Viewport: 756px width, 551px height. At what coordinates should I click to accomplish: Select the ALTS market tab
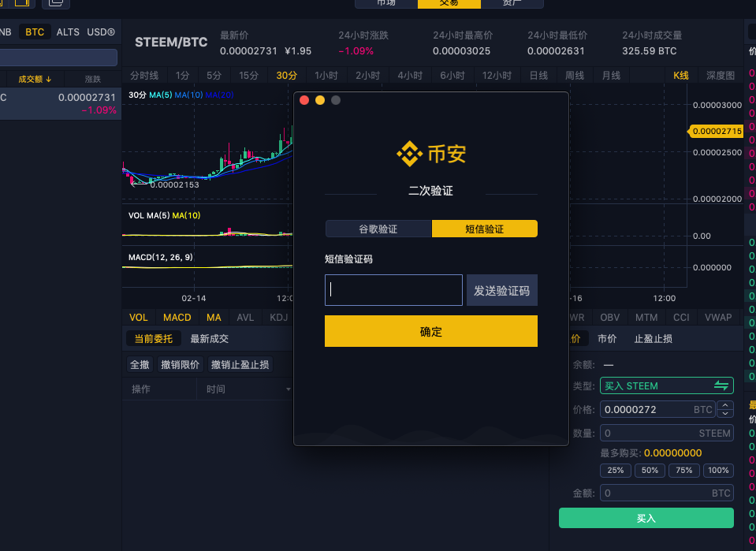coord(68,32)
